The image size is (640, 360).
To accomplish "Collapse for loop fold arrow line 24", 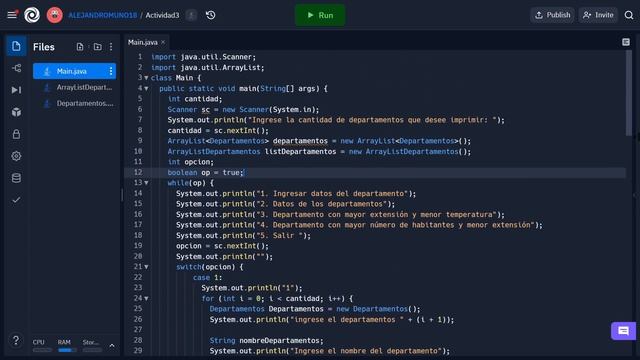I will point(146,298).
